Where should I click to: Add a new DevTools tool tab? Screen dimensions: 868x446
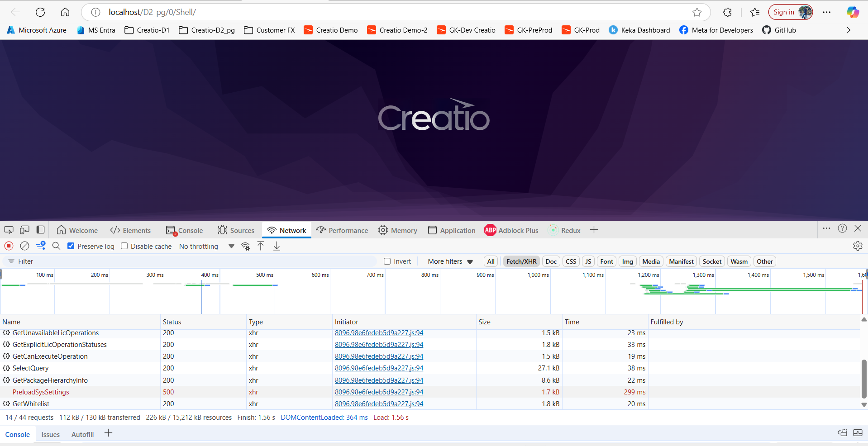click(x=594, y=230)
